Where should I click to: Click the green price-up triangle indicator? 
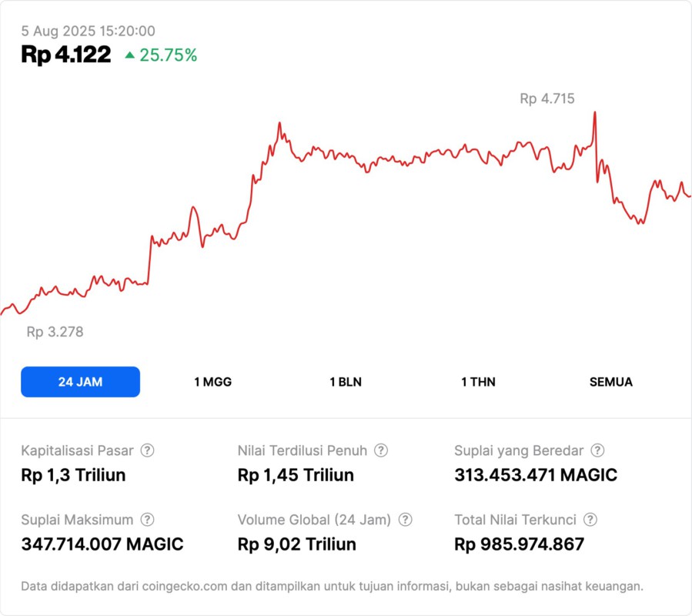click(x=129, y=55)
